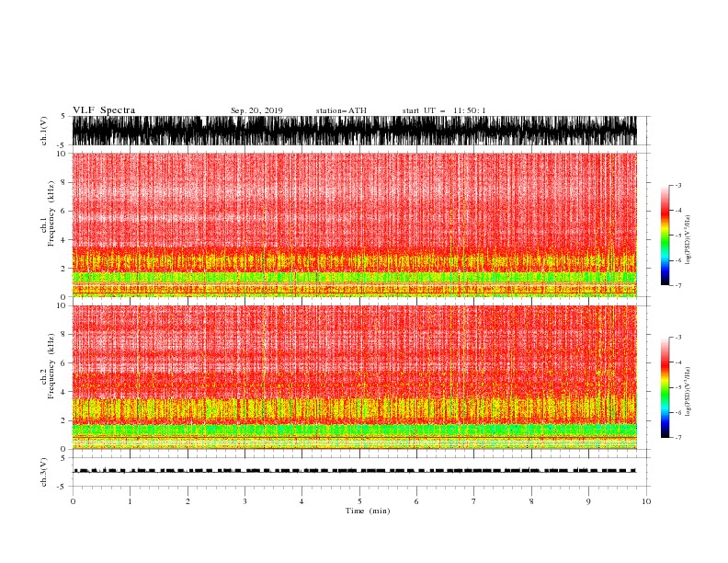This screenshot has height=563, width=728.
Task: Click the "-3" label on ch.1 color bar
Action: [x=677, y=185]
